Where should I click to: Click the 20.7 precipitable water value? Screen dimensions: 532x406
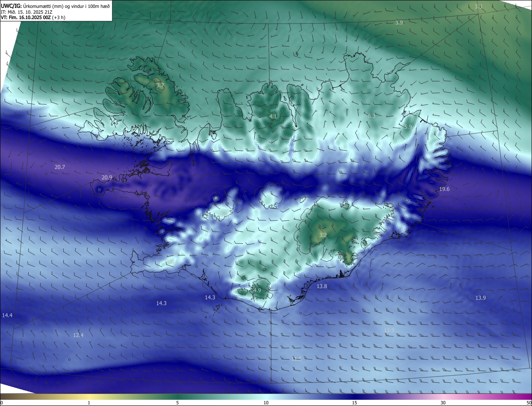60,167
